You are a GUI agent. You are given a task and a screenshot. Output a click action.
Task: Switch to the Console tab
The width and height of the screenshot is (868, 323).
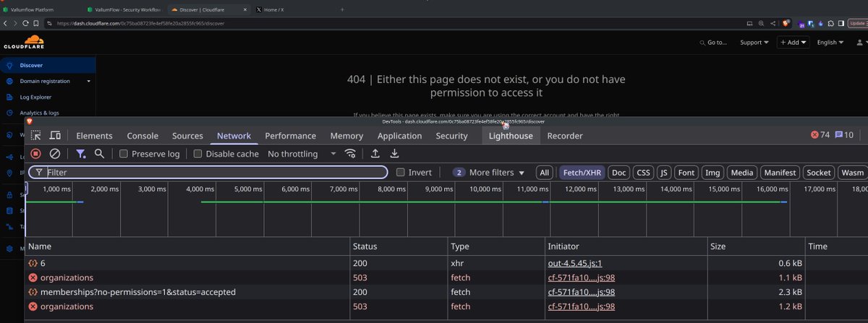142,136
